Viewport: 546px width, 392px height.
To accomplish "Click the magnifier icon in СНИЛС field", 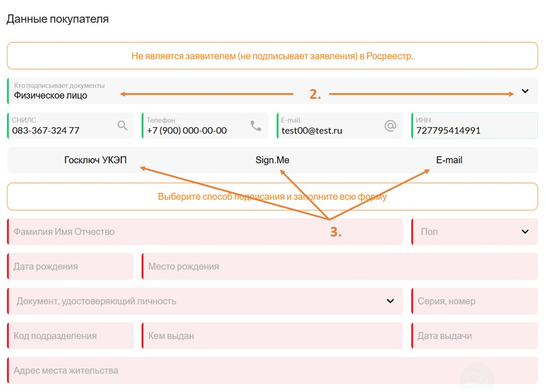I will [x=122, y=125].
